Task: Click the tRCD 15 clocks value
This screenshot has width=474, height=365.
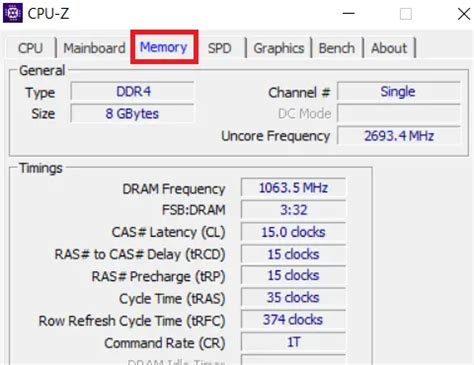Action: pyautogui.click(x=293, y=254)
